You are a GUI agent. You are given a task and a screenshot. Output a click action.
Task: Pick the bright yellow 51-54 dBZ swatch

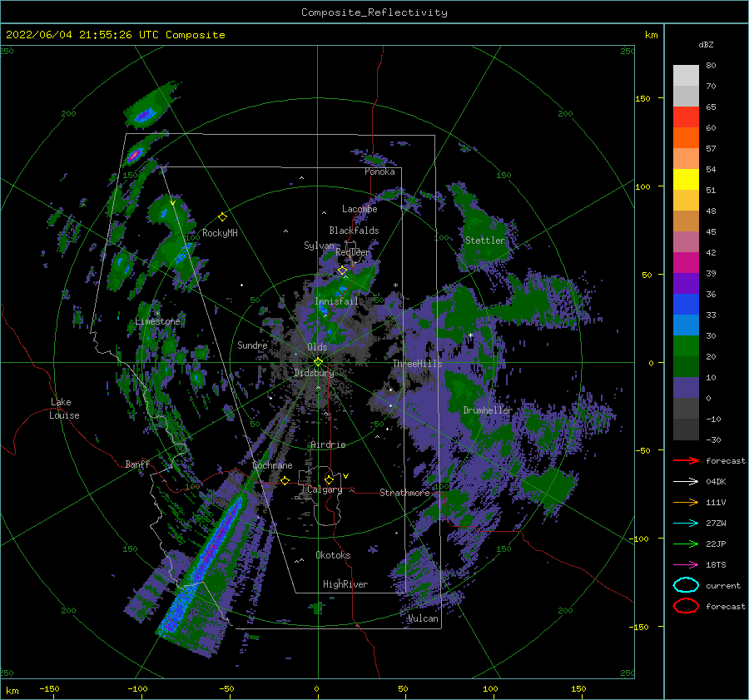(x=686, y=180)
